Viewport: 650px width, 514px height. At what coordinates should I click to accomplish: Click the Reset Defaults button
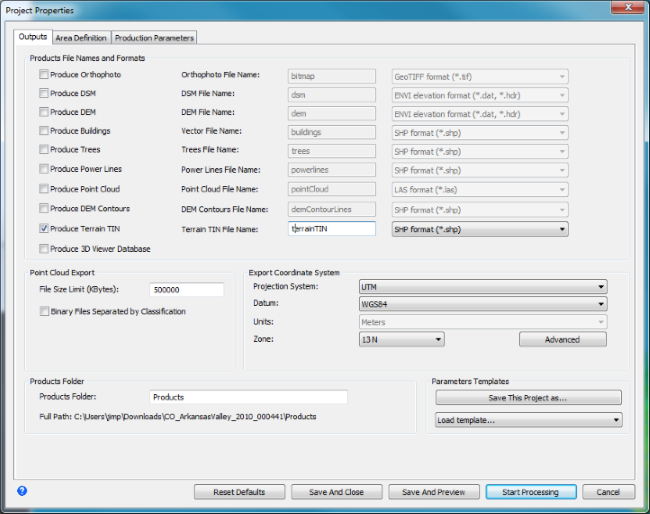coord(239,492)
